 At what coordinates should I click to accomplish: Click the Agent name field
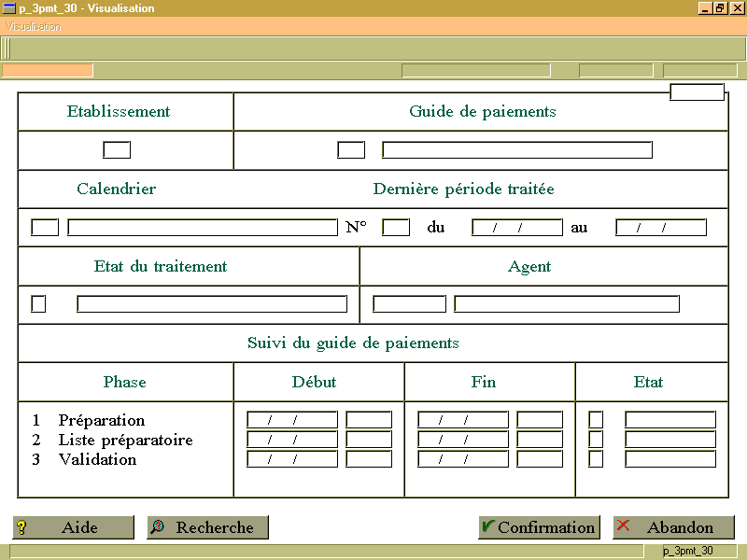click(x=567, y=304)
